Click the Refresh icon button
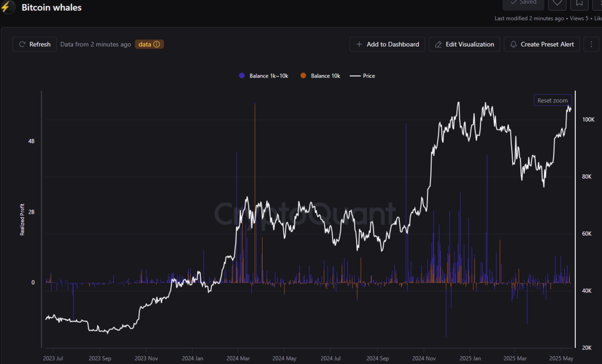The height and width of the screenshot is (364, 602). (23, 44)
